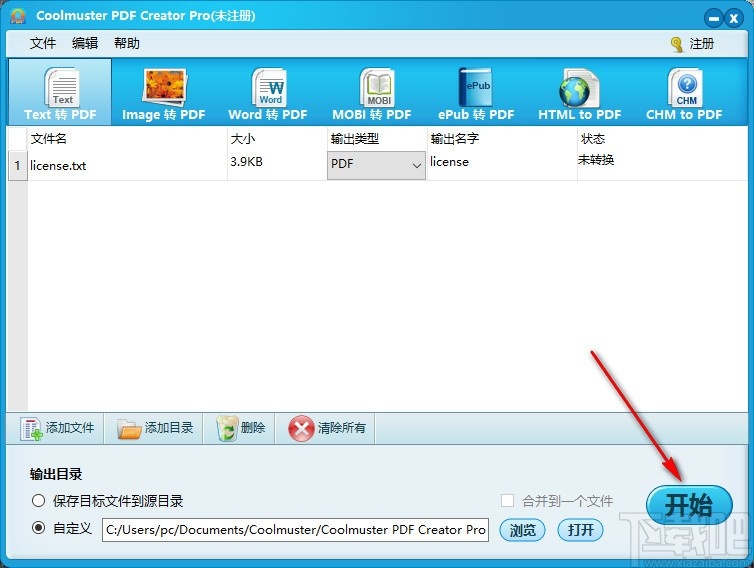Choose CHM to PDF mode

pos(684,92)
